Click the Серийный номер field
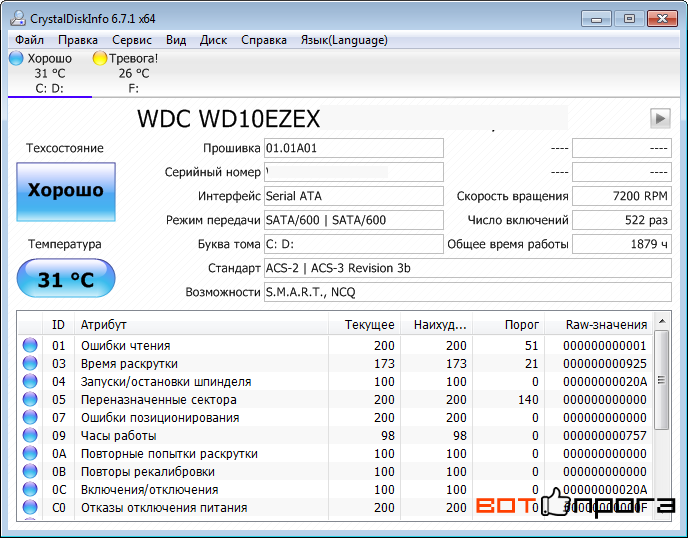Viewport: 688px width, 538px height. [354, 172]
